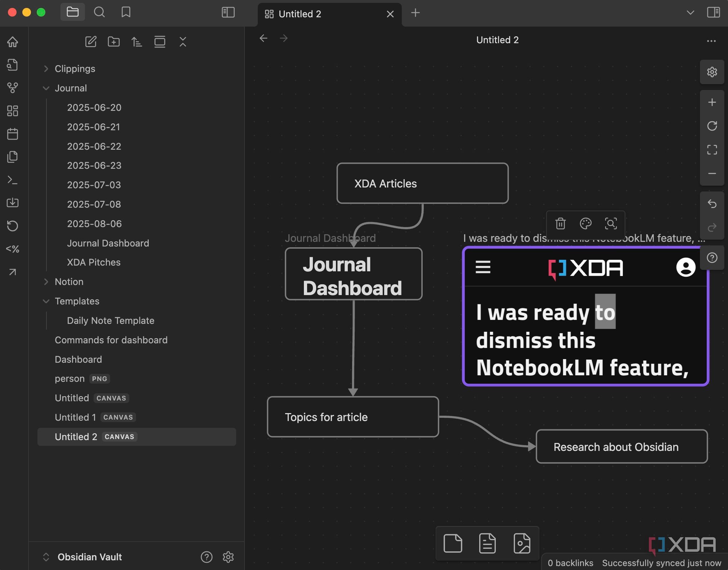Toggle the right sidebar
Screen dimensions: 728x570
pos(713,12)
